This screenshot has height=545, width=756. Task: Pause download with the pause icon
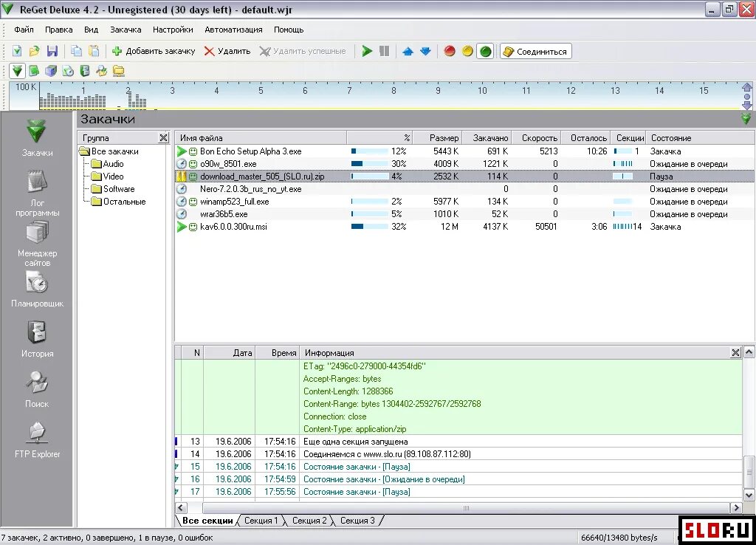click(x=384, y=51)
